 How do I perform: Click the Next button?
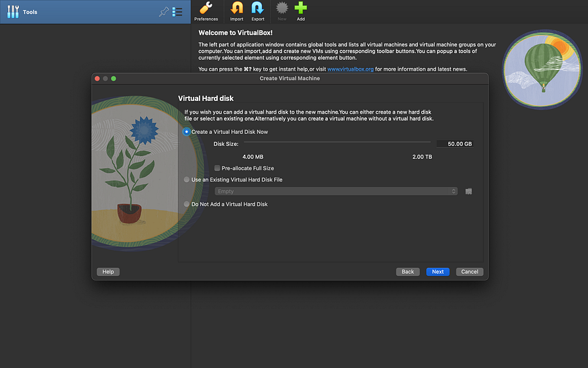437,272
